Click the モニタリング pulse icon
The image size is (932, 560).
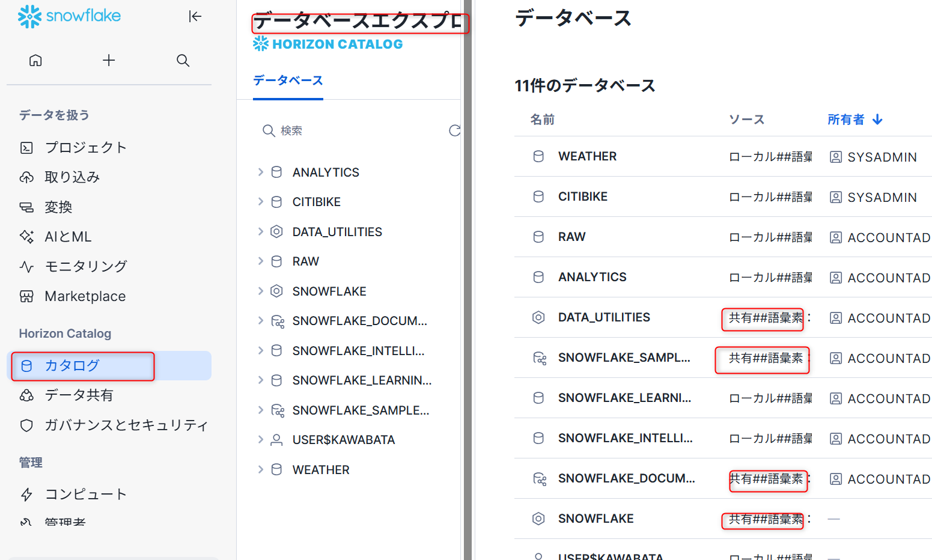coord(26,266)
